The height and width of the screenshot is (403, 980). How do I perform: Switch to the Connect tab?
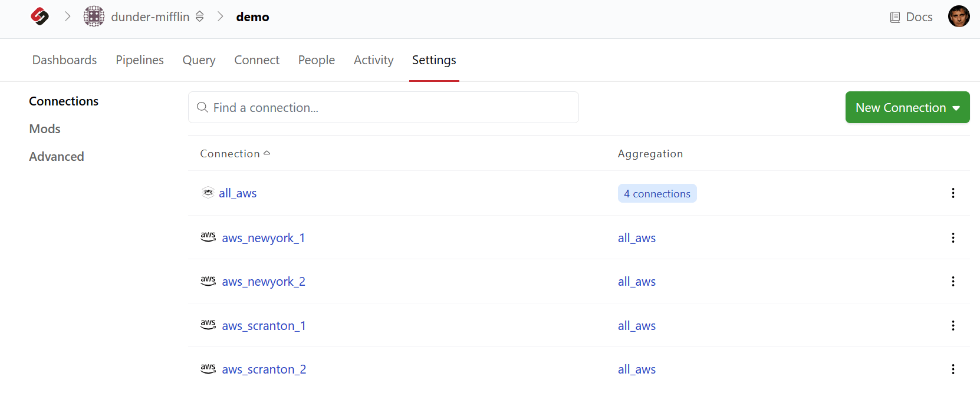click(256, 60)
